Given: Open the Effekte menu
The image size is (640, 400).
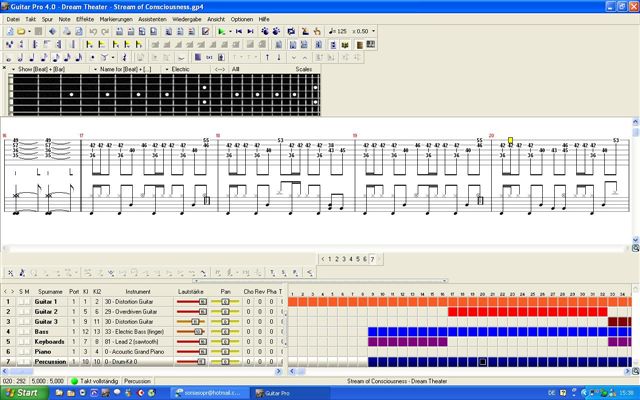Looking at the screenshot, I should [85, 19].
